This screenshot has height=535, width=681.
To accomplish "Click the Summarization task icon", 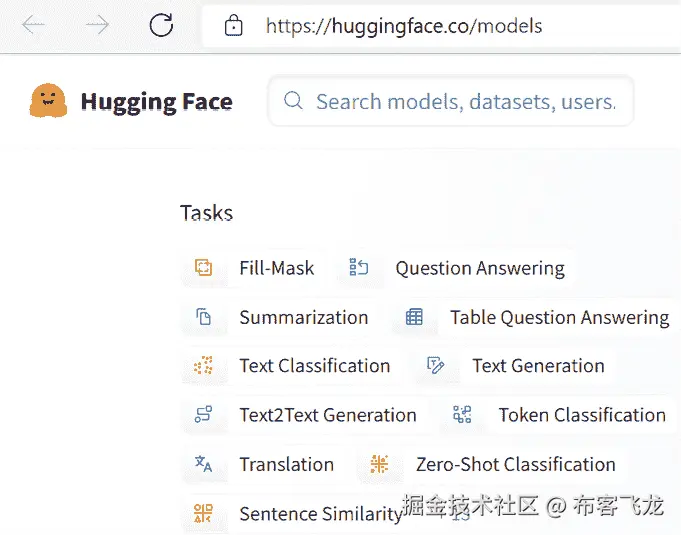I will tap(204, 317).
